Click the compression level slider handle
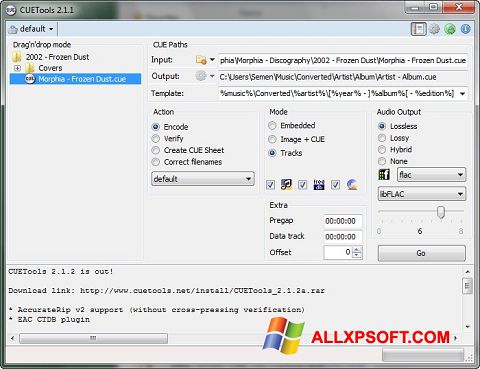This screenshot has width=480, height=369. [x=441, y=212]
